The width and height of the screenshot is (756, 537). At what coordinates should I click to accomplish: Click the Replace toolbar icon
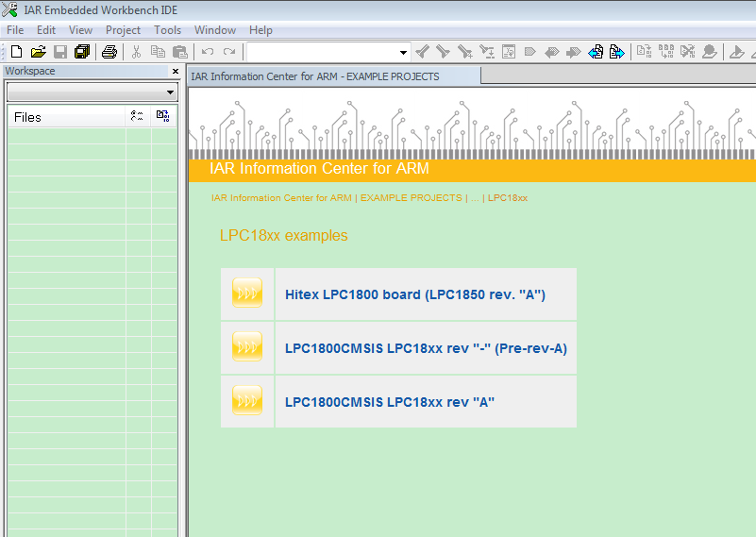tap(487, 52)
